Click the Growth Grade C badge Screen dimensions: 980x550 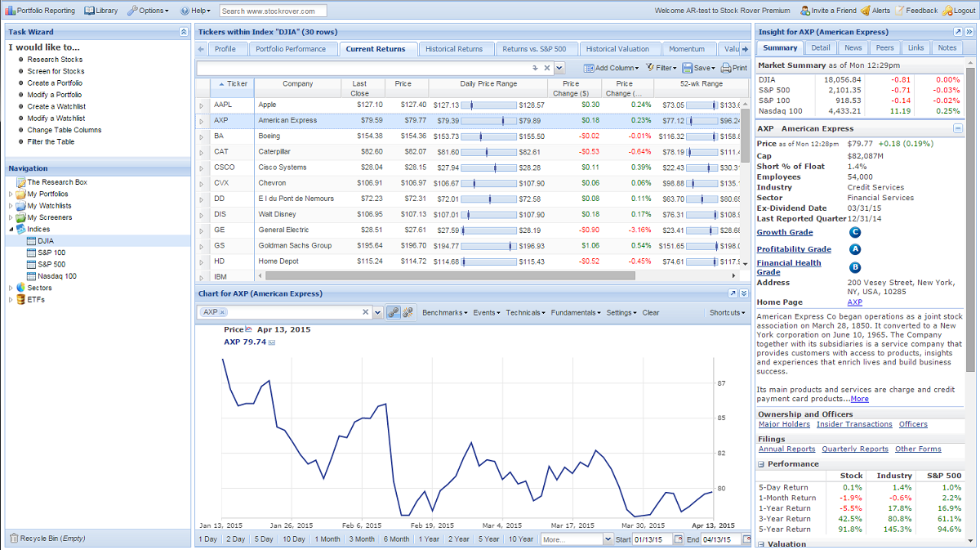pyautogui.click(x=855, y=232)
